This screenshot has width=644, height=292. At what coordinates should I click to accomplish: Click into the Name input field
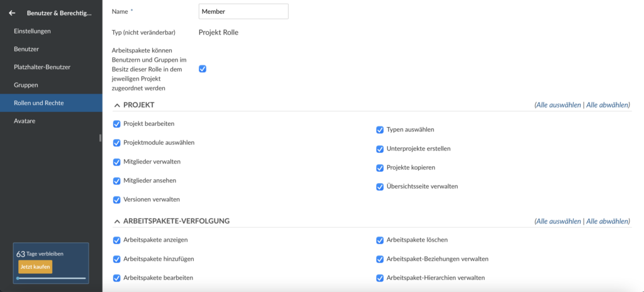(243, 11)
